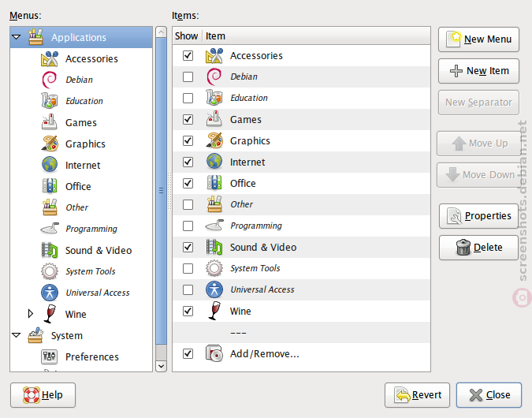Click the System Tools gear icon in Menus tree

50,271
